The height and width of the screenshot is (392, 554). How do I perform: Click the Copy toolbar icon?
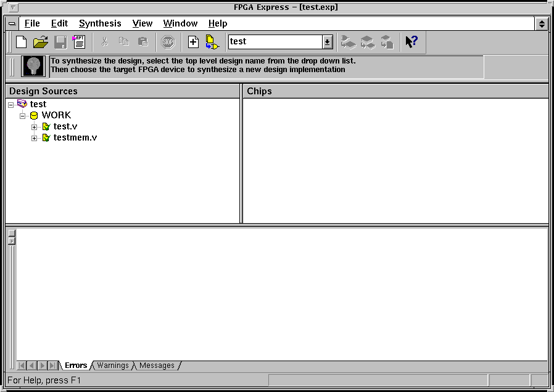click(x=123, y=42)
